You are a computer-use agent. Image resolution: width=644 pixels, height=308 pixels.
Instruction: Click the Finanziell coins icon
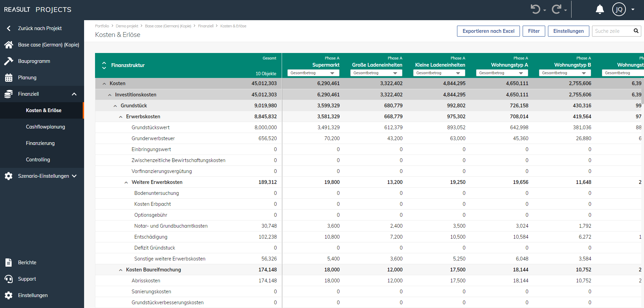click(x=9, y=94)
